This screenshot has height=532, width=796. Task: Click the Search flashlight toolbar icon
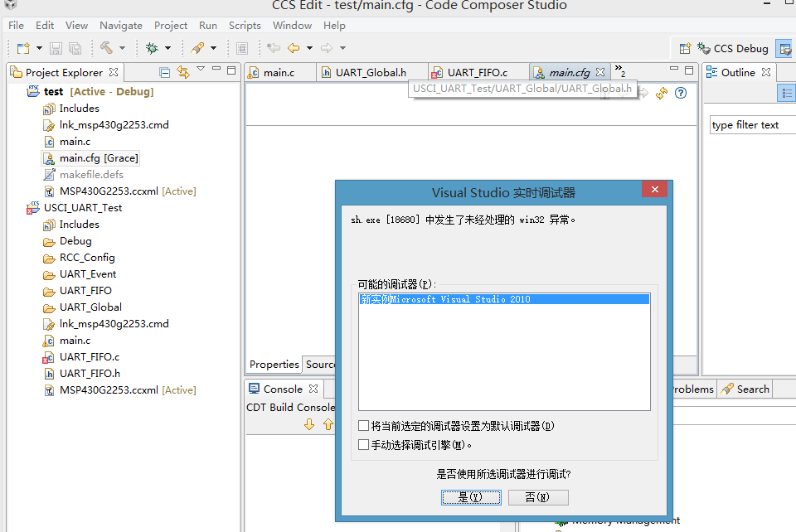click(197, 48)
